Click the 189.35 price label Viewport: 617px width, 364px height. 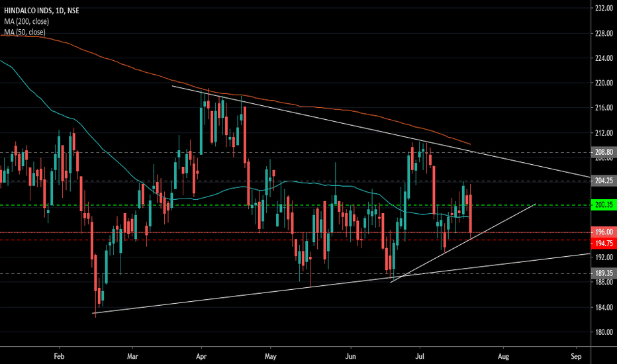pyautogui.click(x=604, y=273)
